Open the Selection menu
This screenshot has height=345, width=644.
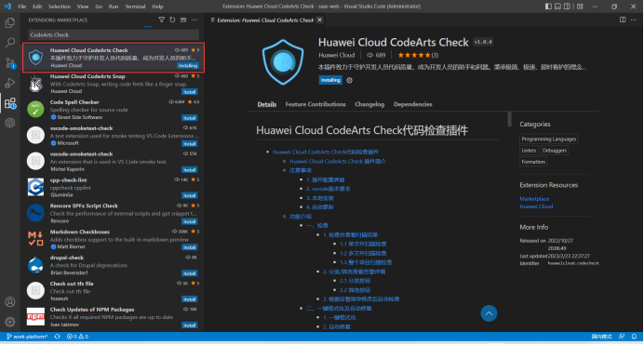(60, 7)
